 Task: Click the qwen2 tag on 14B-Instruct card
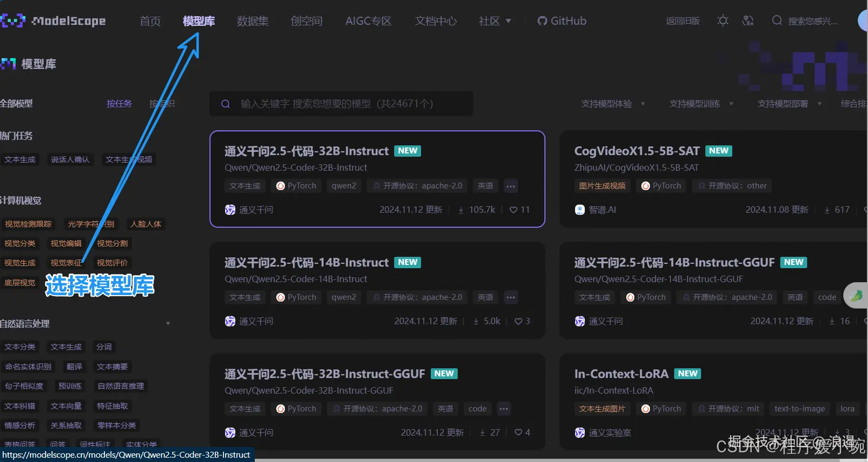point(344,297)
